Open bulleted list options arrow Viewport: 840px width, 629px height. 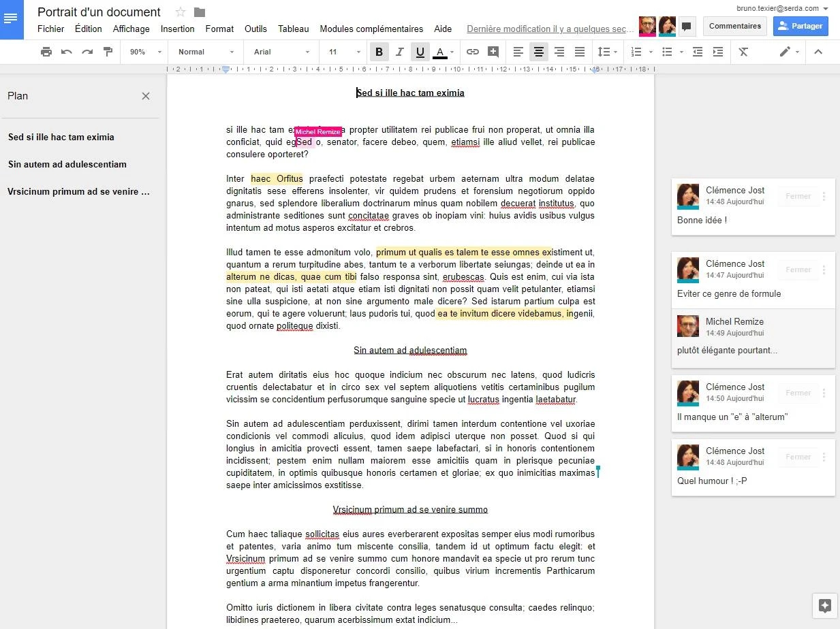(x=681, y=52)
